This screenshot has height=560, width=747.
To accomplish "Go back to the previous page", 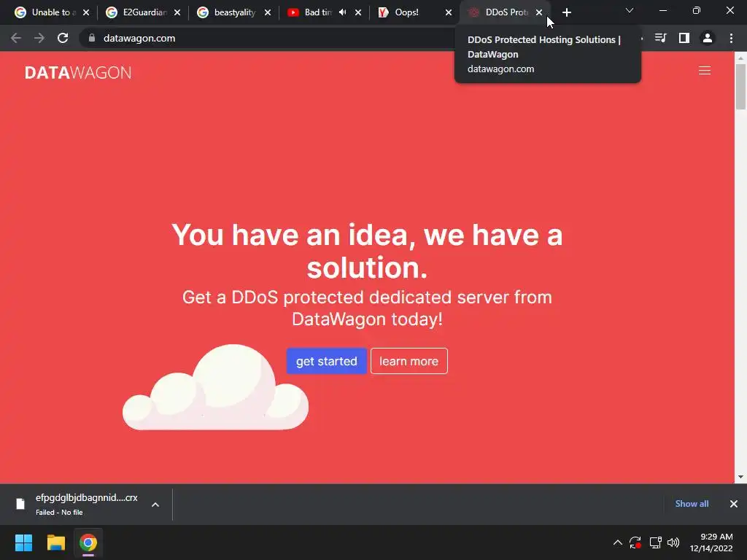I will tap(16, 38).
